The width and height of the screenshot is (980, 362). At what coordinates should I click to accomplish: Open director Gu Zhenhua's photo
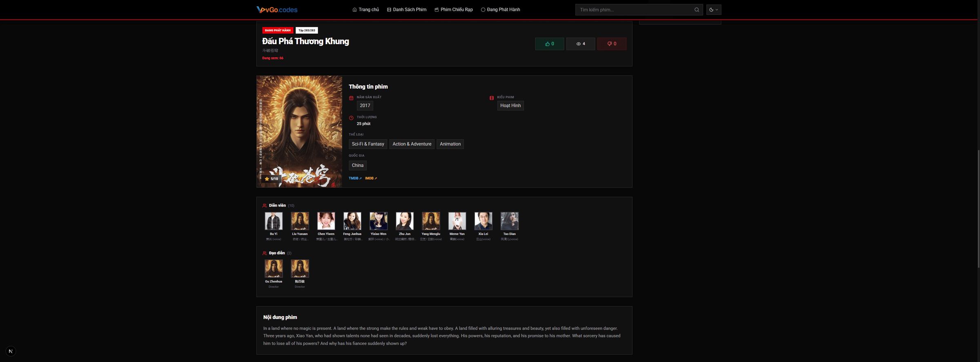[x=274, y=268]
